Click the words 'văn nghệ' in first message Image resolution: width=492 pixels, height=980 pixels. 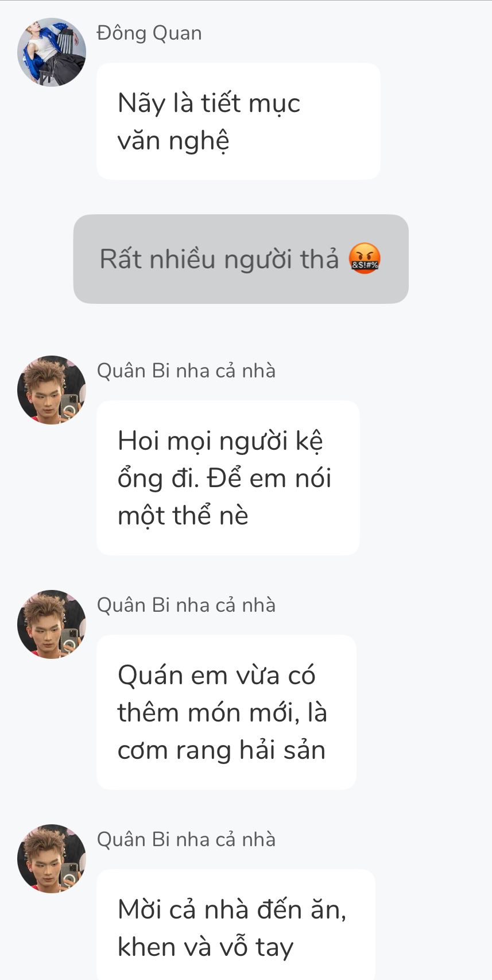pos(173,141)
